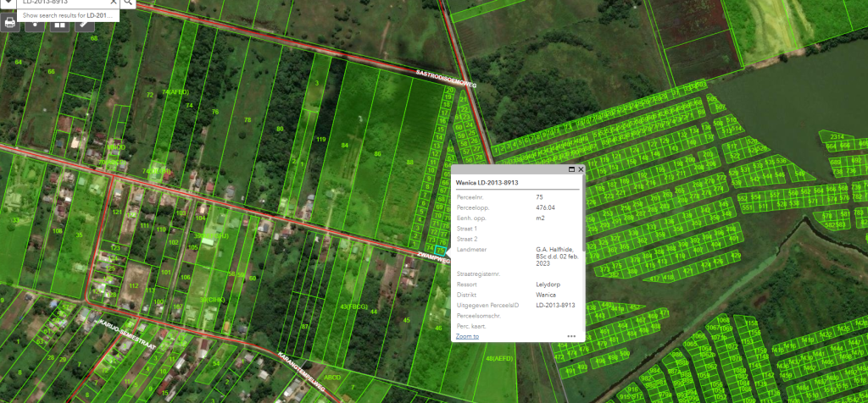Expand the search source dropdown arrow
Screen dimensions: 868x403
7,3
